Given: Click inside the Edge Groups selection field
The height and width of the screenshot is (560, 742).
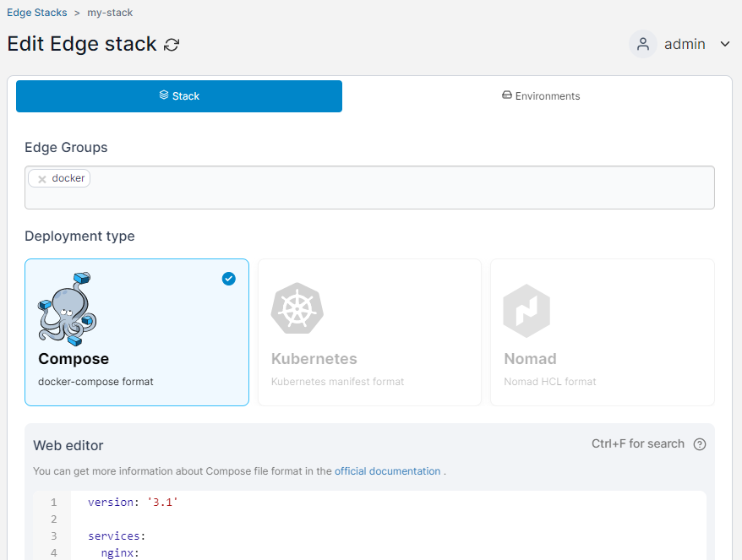Looking at the screenshot, I should pos(369,188).
